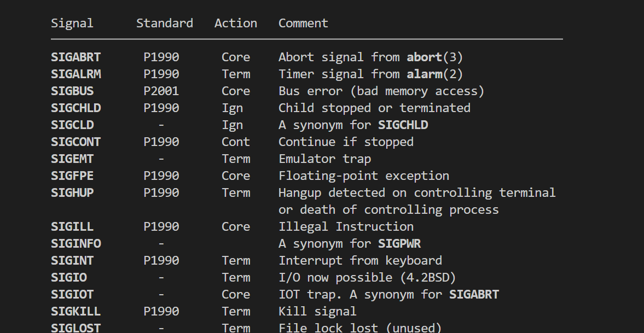The width and height of the screenshot is (644, 333).
Task: Click the SIGFPE signal name
Action: 72,176
